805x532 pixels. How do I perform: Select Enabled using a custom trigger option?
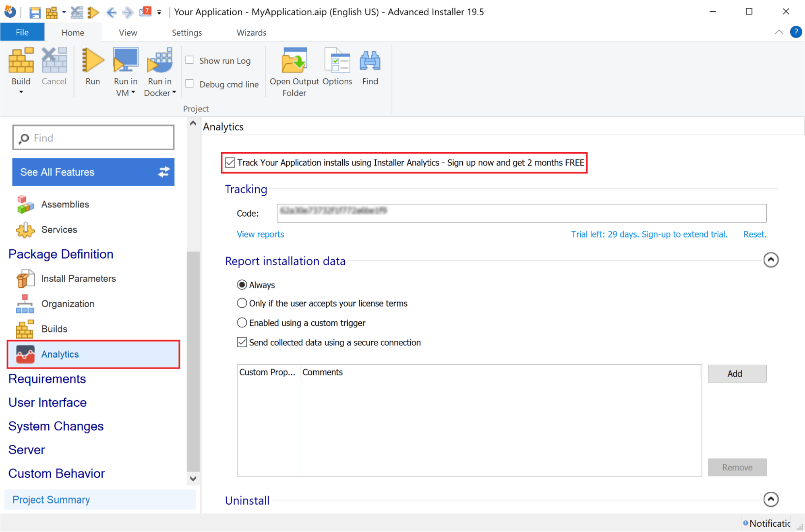click(242, 323)
